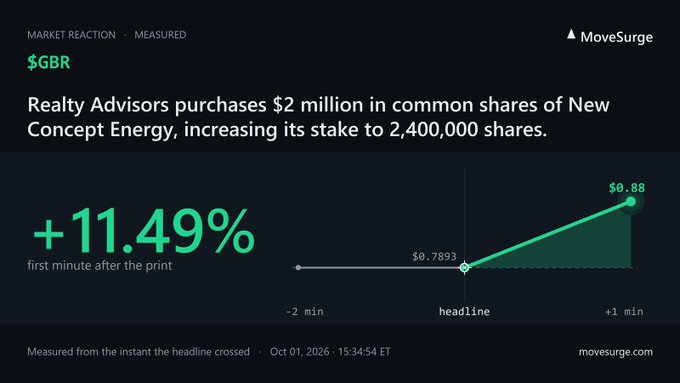
Task: Click the MoveSurge brand name
Action: pyautogui.click(x=616, y=37)
